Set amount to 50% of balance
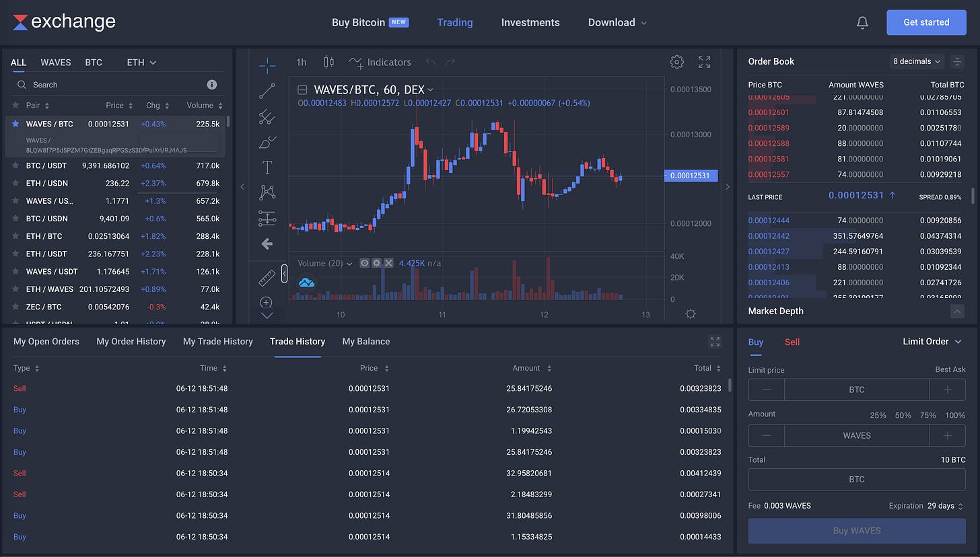Screen dimensions: 980x557 [x=903, y=415]
